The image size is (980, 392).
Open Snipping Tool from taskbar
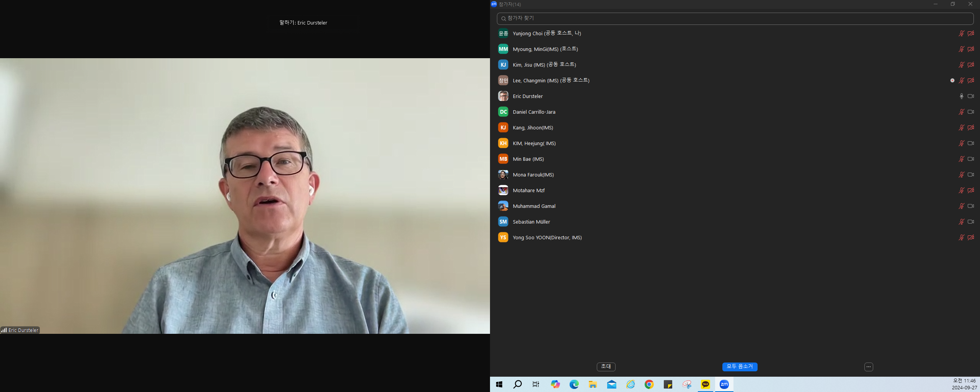(687, 384)
